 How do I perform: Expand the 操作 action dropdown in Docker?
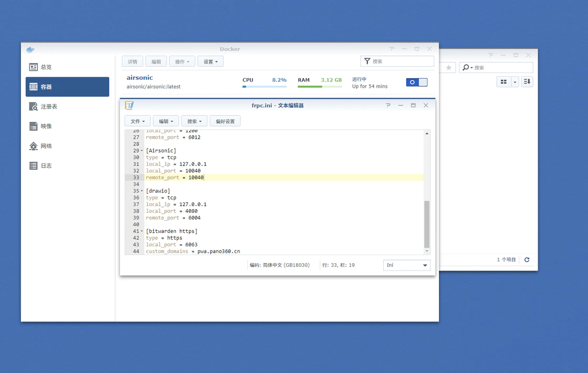[182, 61]
